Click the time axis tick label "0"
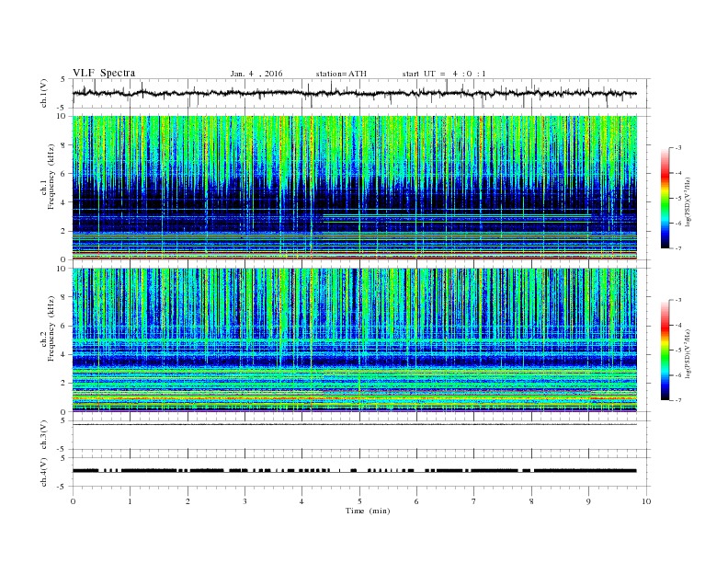The height and width of the screenshot is (563, 728). (73, 501)
